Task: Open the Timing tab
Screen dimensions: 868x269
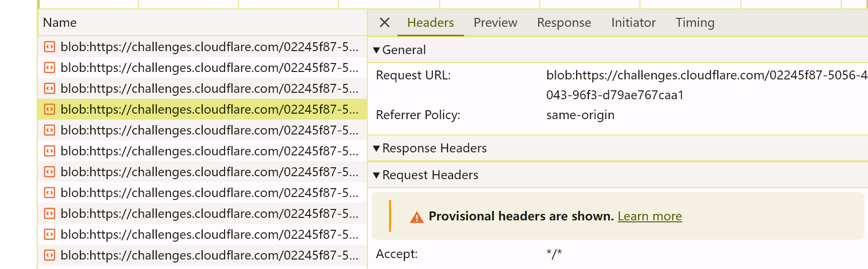Action: tap(694, 22)
